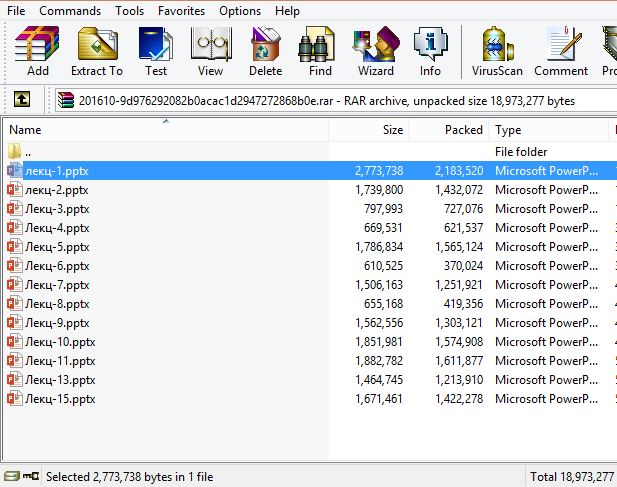Click packed value 1,432,072

[459, 190]
